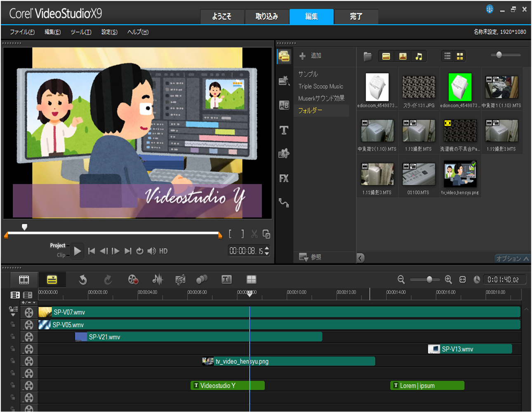Viewport: 532px width, 412px height.
Task: Click the project duration clock icon
Action: [477, 280]
